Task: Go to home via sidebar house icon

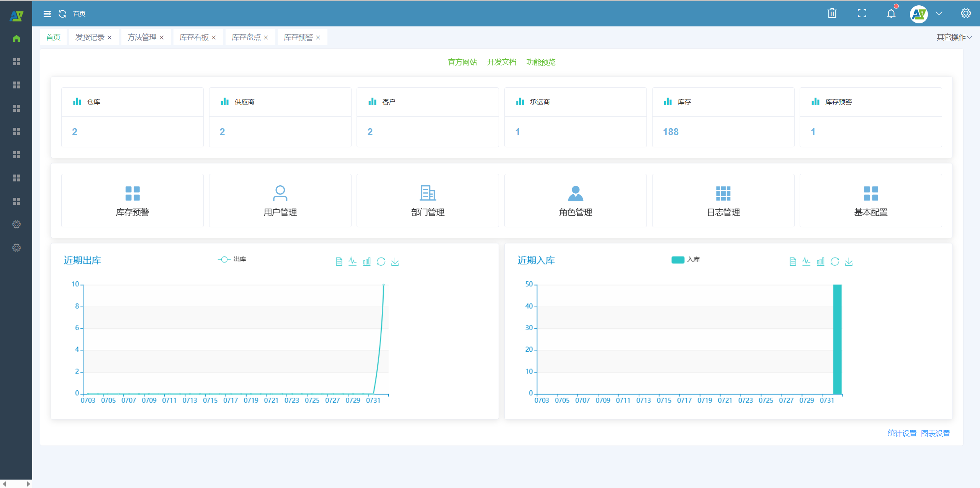Action: [x=16, y=38]
